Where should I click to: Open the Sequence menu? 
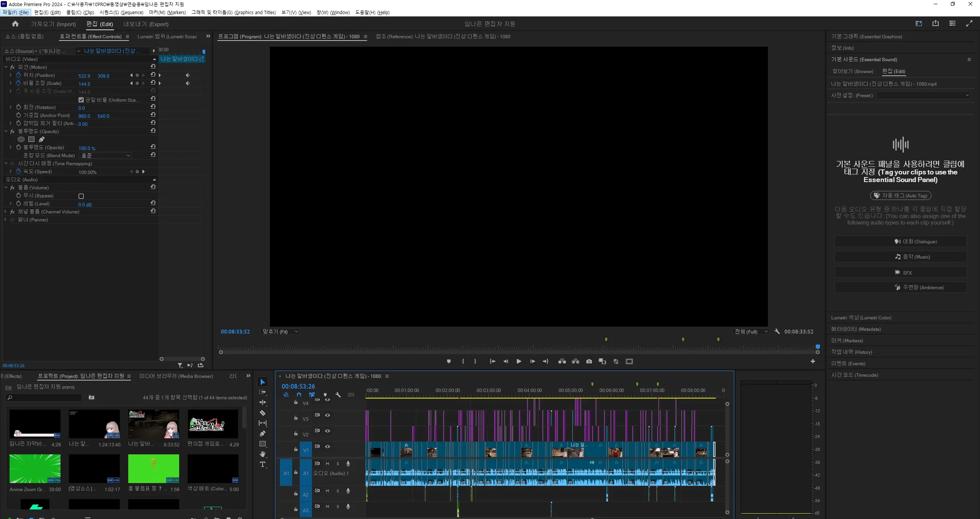coord(121,12)
